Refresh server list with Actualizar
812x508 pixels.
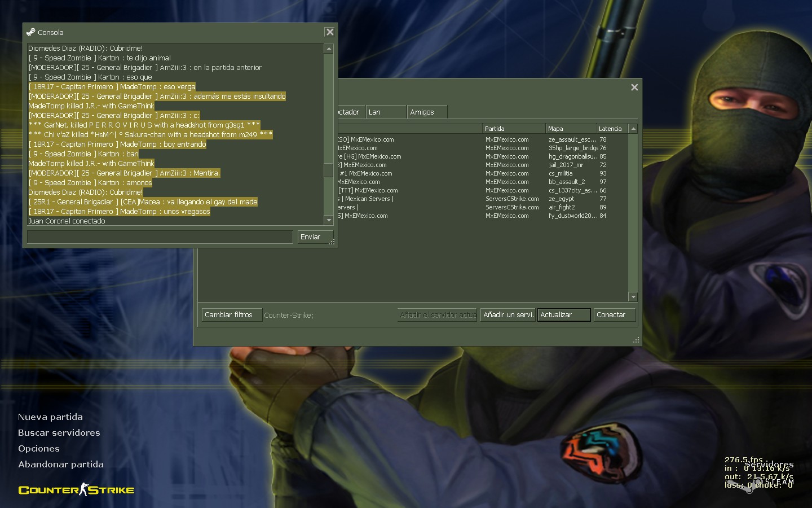[564, 315]
